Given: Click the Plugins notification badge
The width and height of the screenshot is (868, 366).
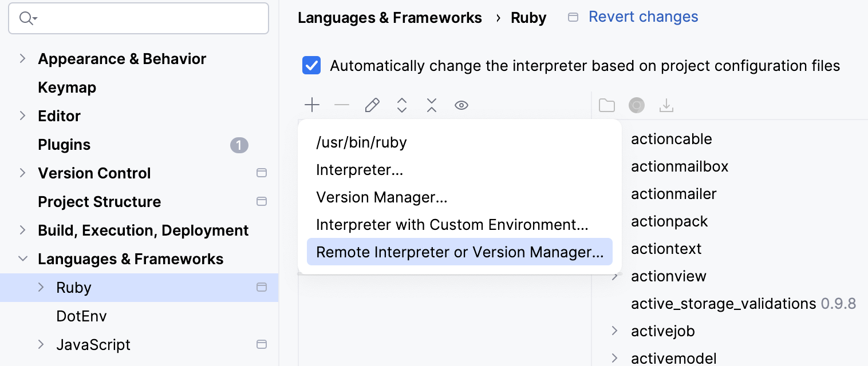Looking at the screenshot, I should point(239,145).
